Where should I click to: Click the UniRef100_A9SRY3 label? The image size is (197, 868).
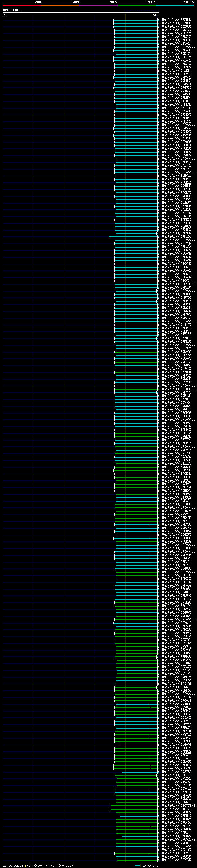pos(176,484)
